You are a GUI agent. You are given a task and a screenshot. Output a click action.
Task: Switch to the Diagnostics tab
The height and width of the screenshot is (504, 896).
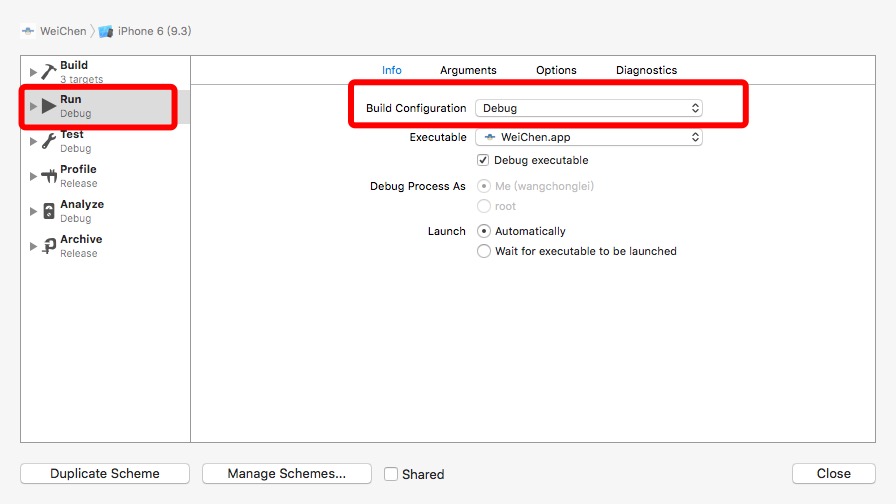[x=646, y=70]
